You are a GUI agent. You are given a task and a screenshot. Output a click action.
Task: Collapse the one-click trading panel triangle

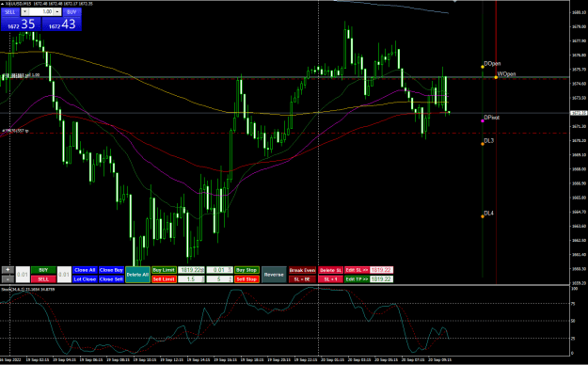tap(2, 4)
